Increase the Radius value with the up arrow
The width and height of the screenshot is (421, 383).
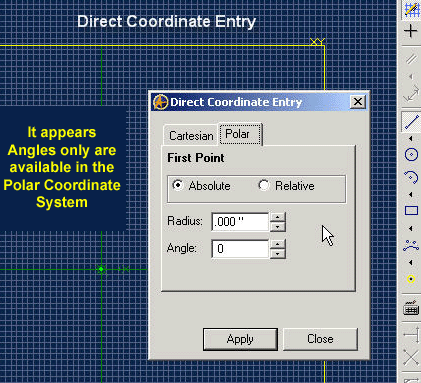pos(278,217)
